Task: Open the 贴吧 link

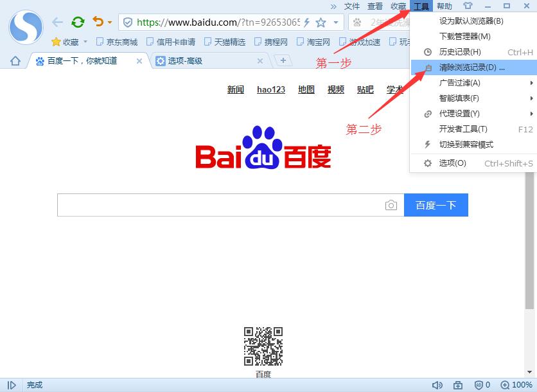Action: click(365, 90)
